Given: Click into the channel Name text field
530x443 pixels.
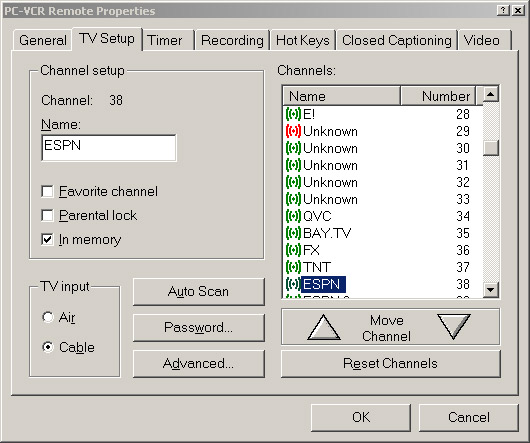Looking at the screenshot, I should (109, 148).
